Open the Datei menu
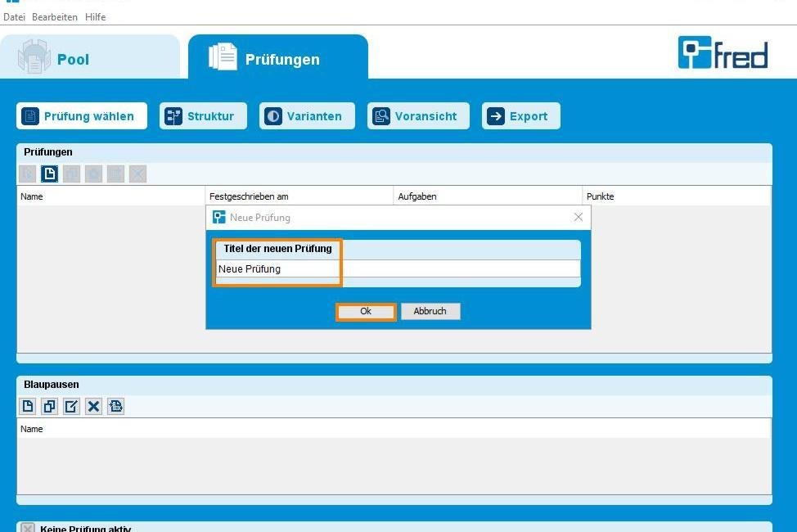The width and height of the screenshot is (797, 532). coord(14,17)
